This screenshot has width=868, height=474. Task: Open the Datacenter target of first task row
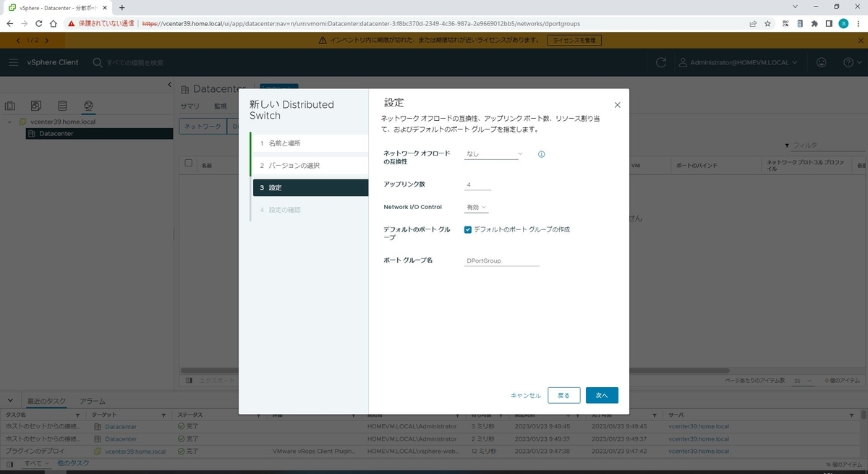[120, 426]
